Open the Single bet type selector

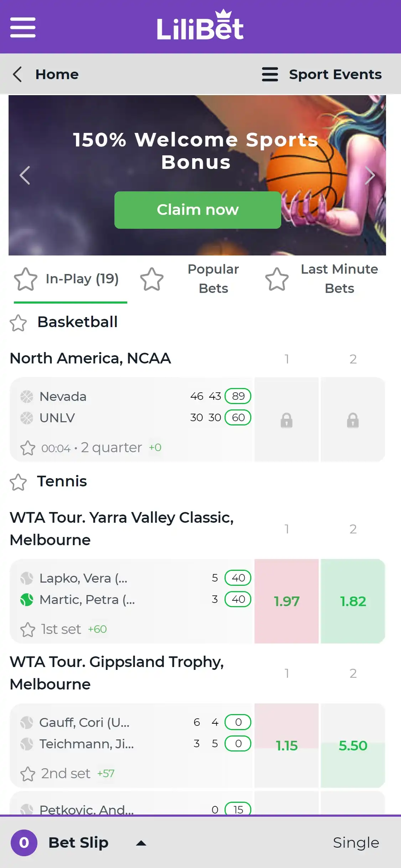point(356,843)
